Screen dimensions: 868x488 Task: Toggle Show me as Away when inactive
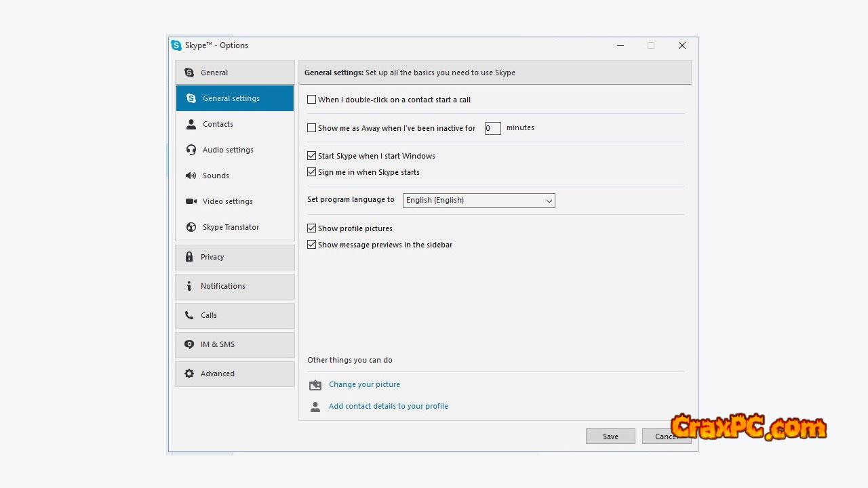312,128
